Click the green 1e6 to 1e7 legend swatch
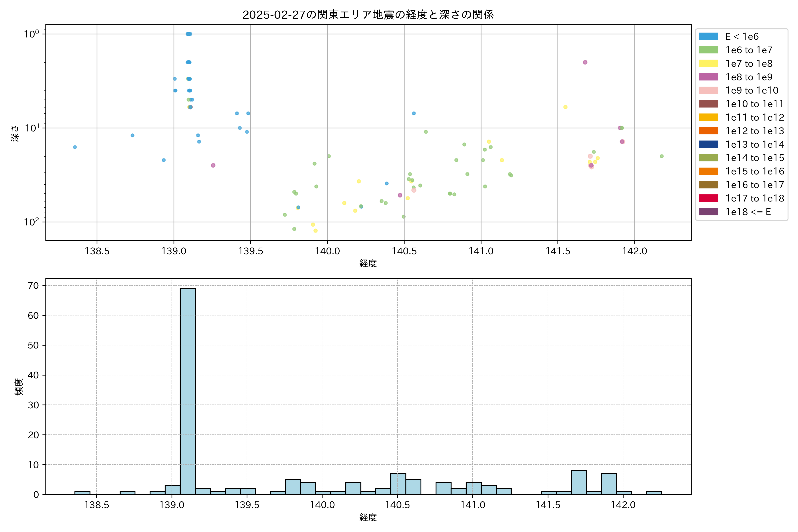The width and height of the screenshot is (798, 532). tap(708, 50)
